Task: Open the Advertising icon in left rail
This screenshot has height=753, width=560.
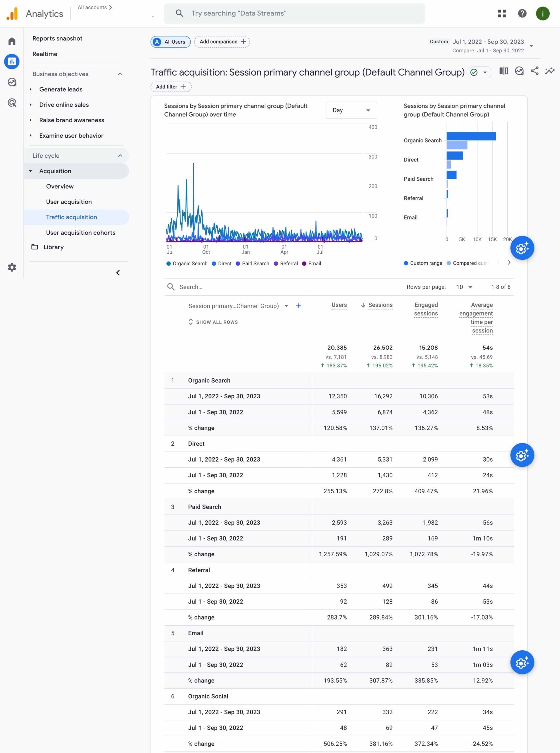Action: click(x=12, y=103)
